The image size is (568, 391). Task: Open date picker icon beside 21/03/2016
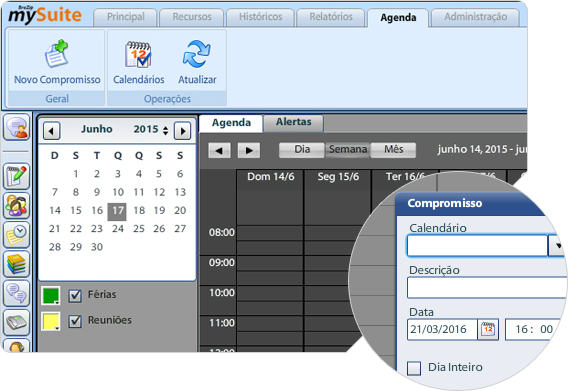click(488, 329)
